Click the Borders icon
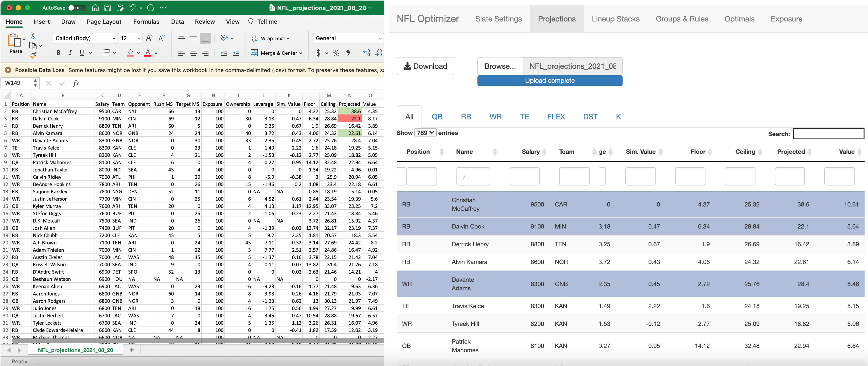 [x=106, y=53]
